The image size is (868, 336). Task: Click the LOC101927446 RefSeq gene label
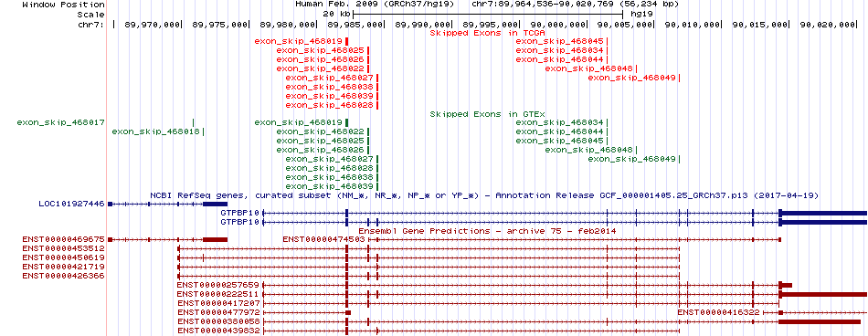(72, 205)
